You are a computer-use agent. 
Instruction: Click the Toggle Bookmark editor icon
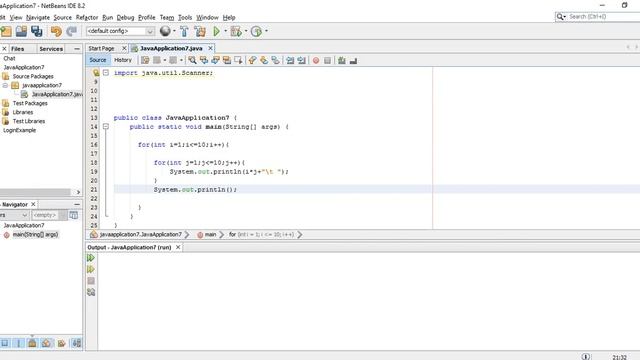[x=276, y=60]
